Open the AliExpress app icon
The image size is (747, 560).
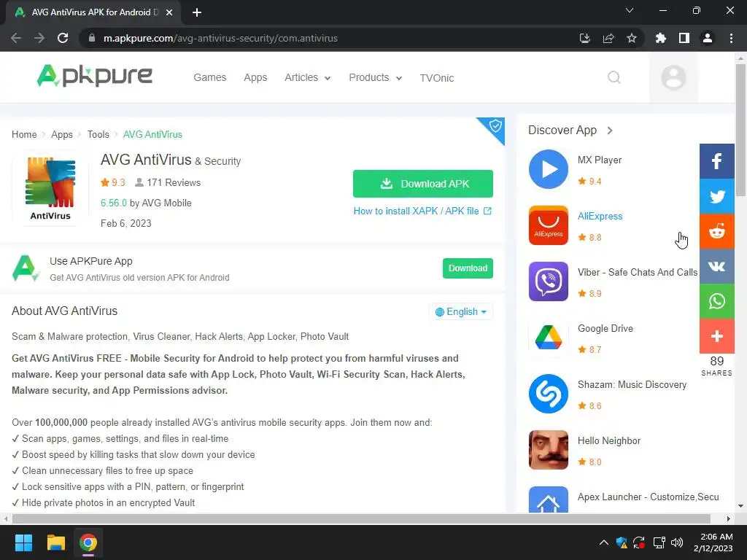tap(549, 225)
